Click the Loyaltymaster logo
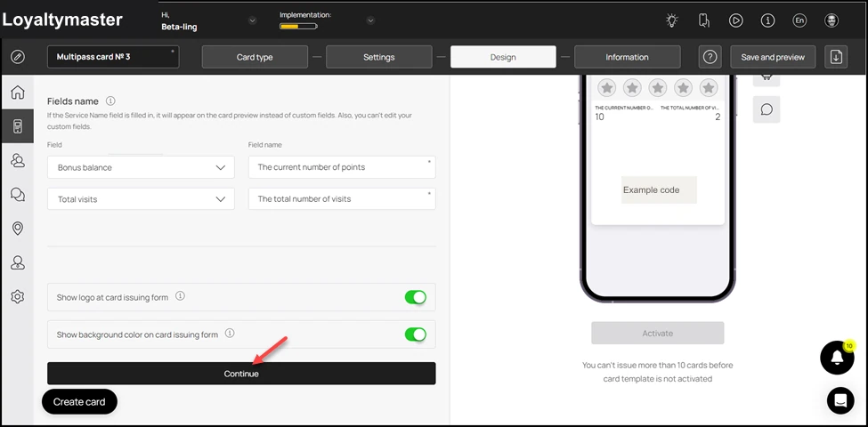The image size is (868, 427). (62, 20)
